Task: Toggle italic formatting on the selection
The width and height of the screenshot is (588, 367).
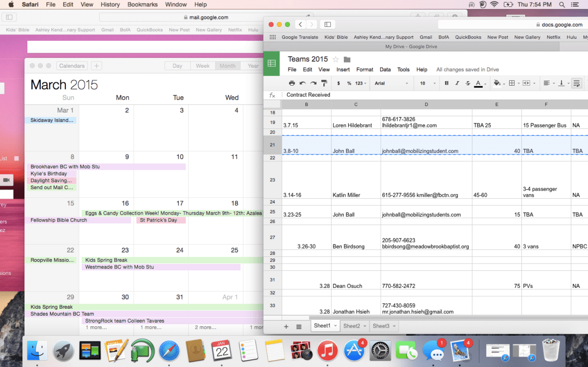Action: pyautogui.click(x=457, y=83)
